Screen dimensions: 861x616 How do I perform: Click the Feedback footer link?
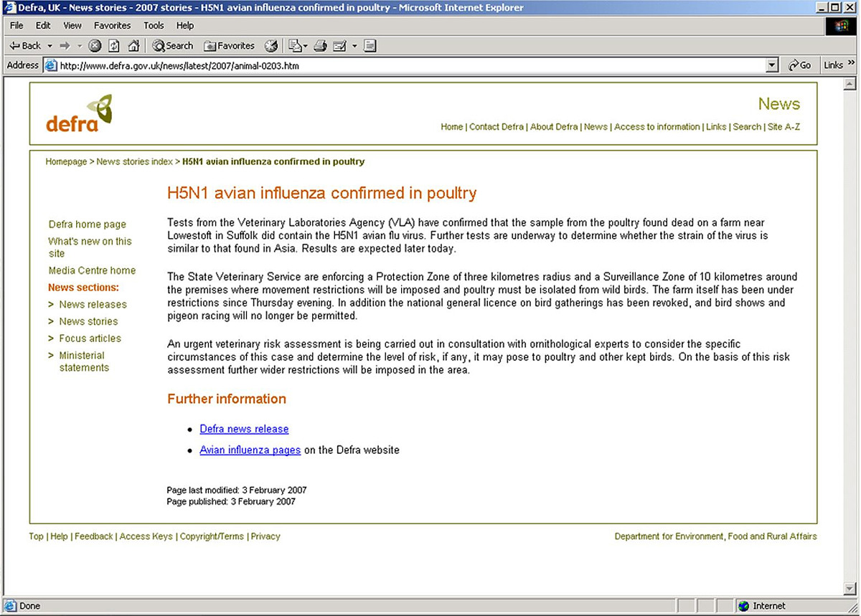[94, 536]
